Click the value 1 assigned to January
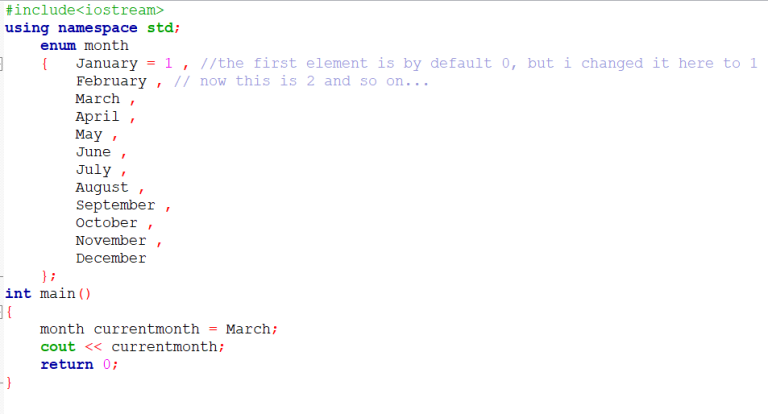The width and height of the screenshot is (768, 414). pos(168,63)
